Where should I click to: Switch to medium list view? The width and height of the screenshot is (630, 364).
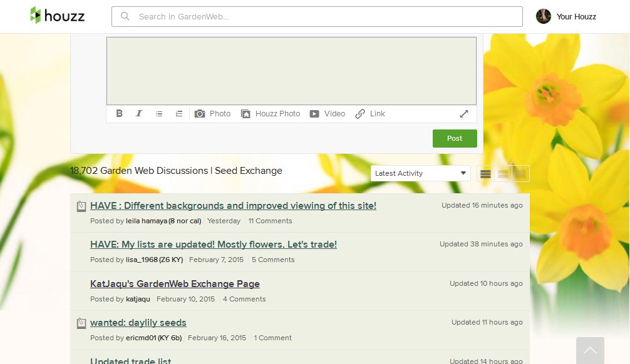tap(503, 174)
